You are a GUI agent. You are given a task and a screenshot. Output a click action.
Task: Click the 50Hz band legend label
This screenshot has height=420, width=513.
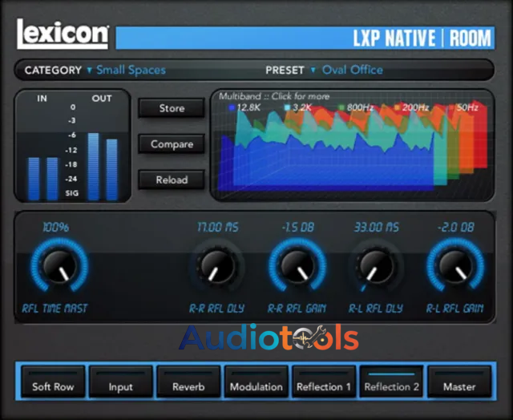[x=467, y=107]
